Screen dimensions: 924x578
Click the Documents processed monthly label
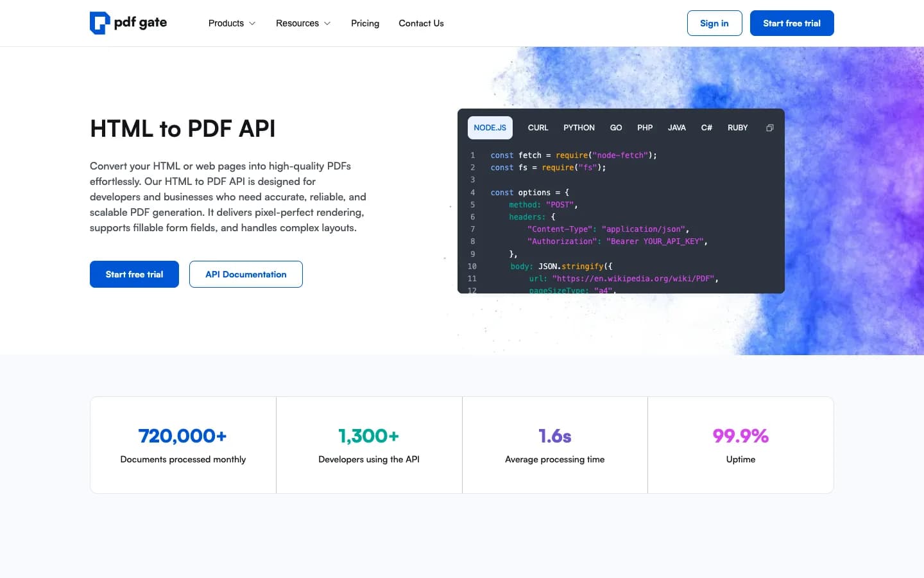coord(183,459)
